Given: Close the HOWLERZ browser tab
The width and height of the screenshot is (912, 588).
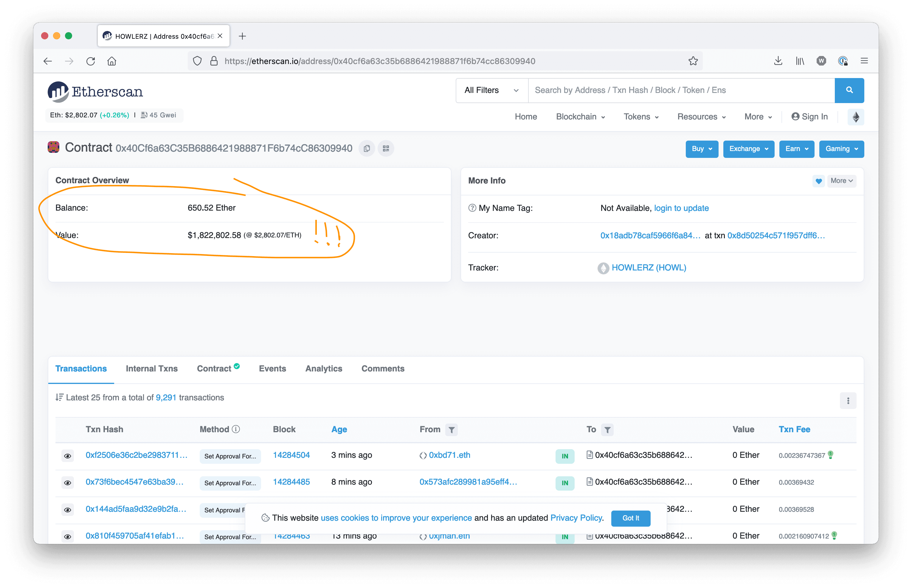Looking at the screenshot, I should click(220, 36).
